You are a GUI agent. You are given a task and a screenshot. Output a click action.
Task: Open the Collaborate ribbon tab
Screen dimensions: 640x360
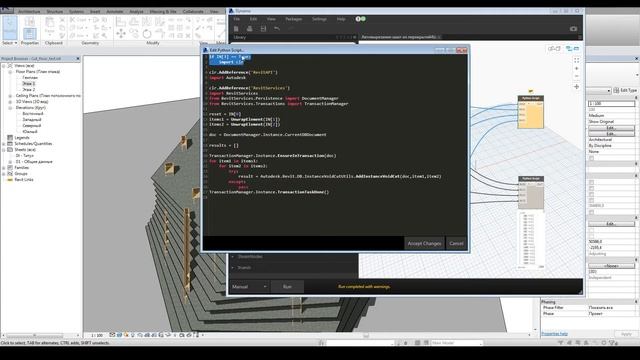click(193, 11)
